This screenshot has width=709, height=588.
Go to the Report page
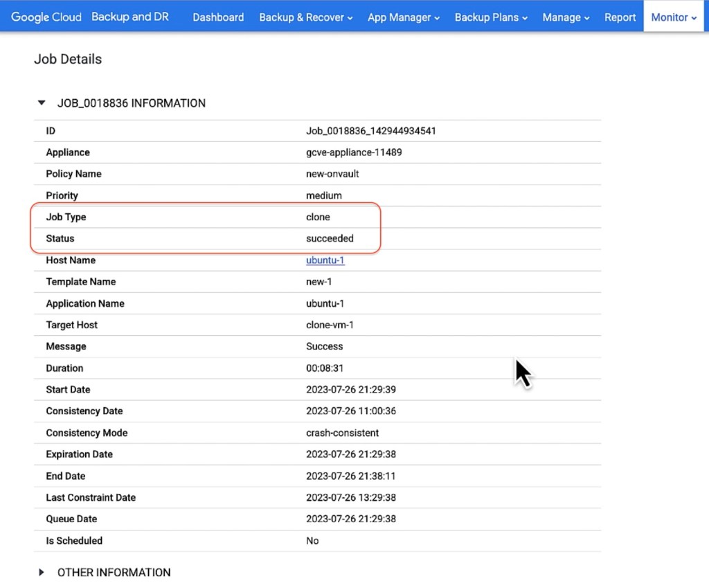(x=620, y=17)
